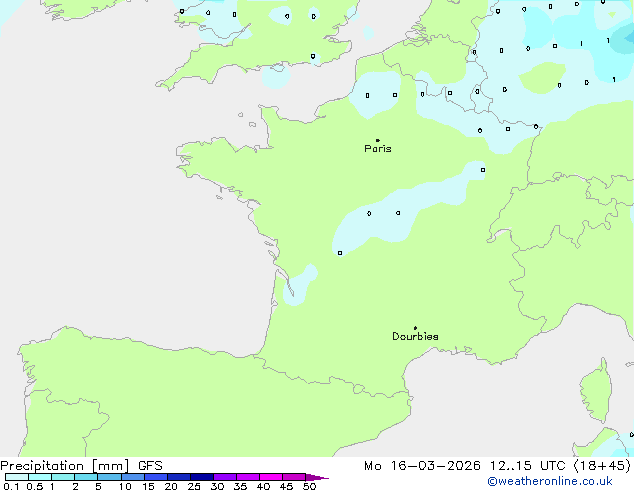634x490 pixels.
Task: Select the Dourbies location dot marker
Action: click(x=415, y=328)
